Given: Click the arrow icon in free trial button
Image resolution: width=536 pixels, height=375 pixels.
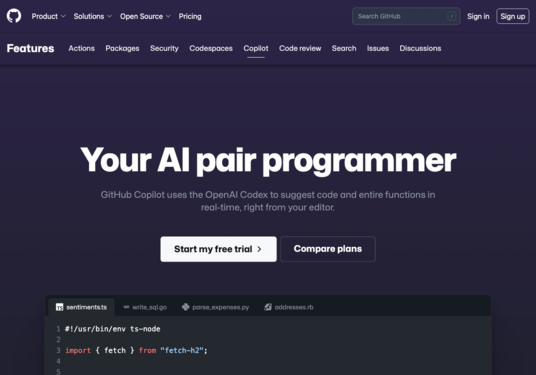Looking at the screenshot, I should pos(259,249).
